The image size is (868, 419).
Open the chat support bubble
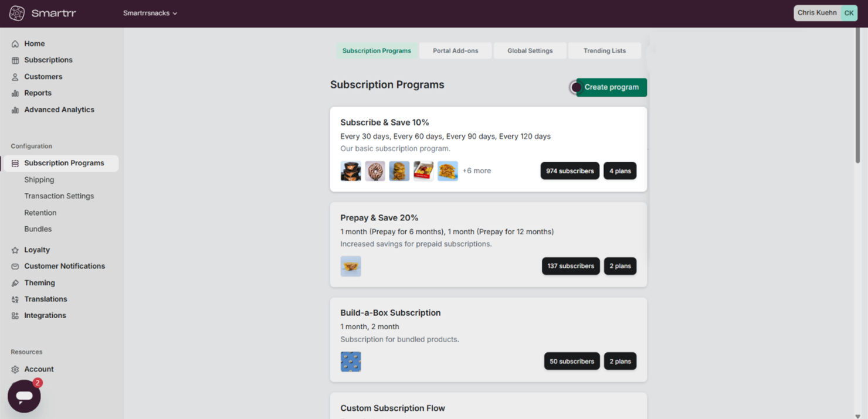coord(23,396)
